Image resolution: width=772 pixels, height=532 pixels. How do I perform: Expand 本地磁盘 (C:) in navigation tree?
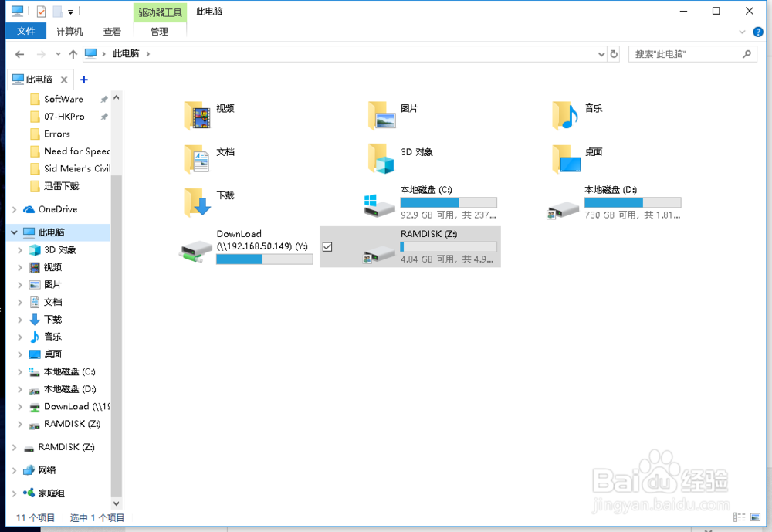(x=20, y=372)
